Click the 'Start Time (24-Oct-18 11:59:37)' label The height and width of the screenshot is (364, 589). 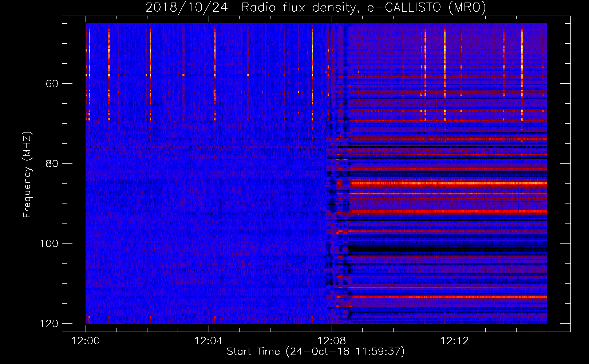[316, 352]
